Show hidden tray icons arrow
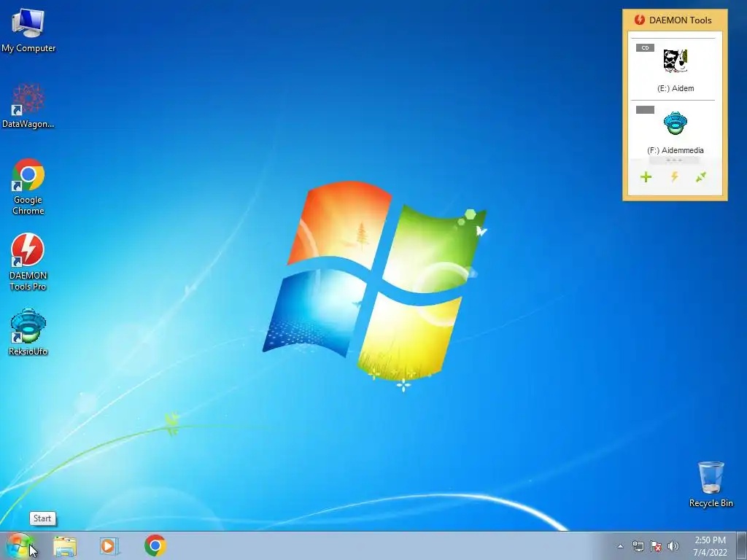This screenshot has width=747, height=560. click(x=620, y=546)
